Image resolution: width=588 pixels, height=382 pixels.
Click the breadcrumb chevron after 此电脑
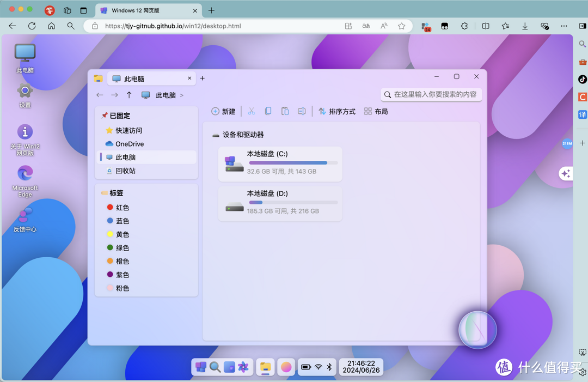(182, 95)
